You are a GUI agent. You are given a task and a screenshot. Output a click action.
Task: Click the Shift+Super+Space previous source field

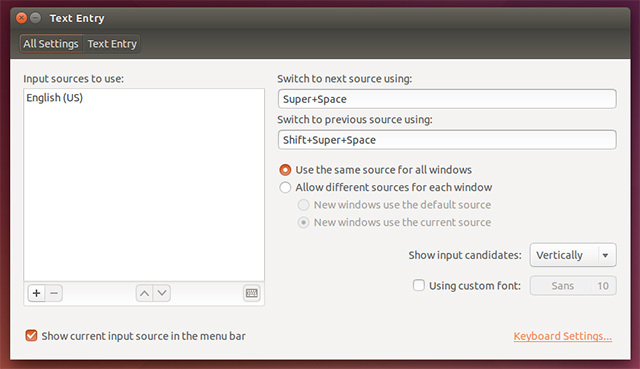[x=447, y=140]
